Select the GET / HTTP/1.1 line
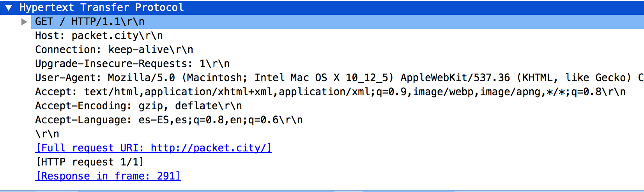 click(90, 22)
